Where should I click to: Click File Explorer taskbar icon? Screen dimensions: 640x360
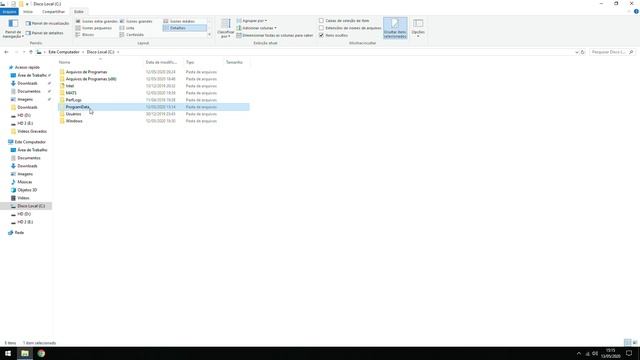tap(25, 353)
